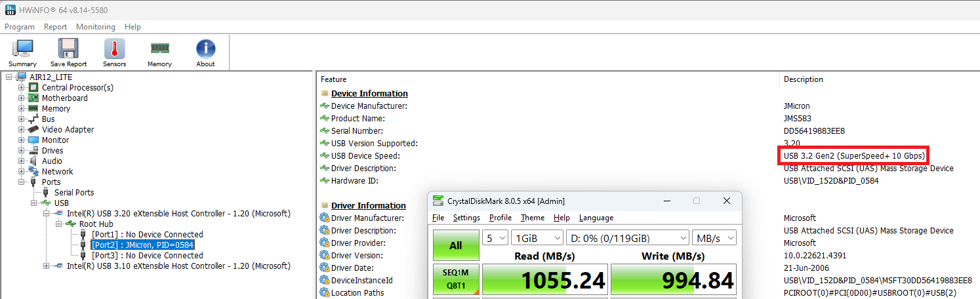
Task: Click the Root Hub icon
Action: 71,224
